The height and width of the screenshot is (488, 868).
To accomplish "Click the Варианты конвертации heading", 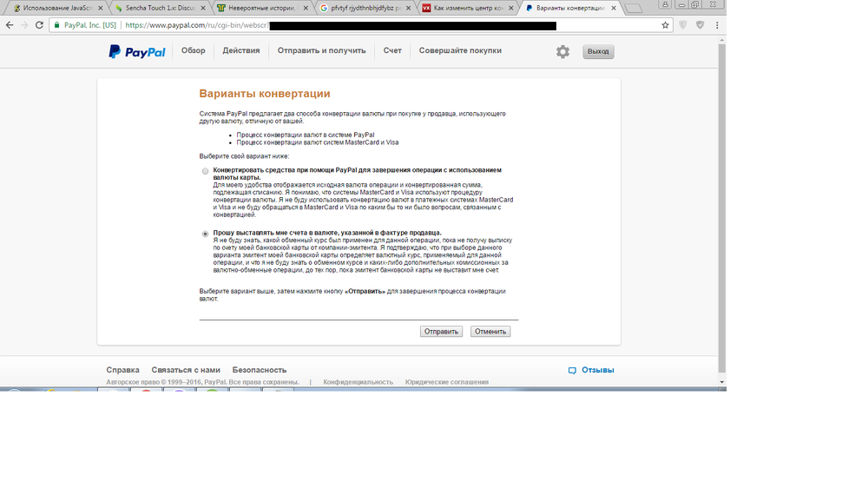I will click(265, 94).
